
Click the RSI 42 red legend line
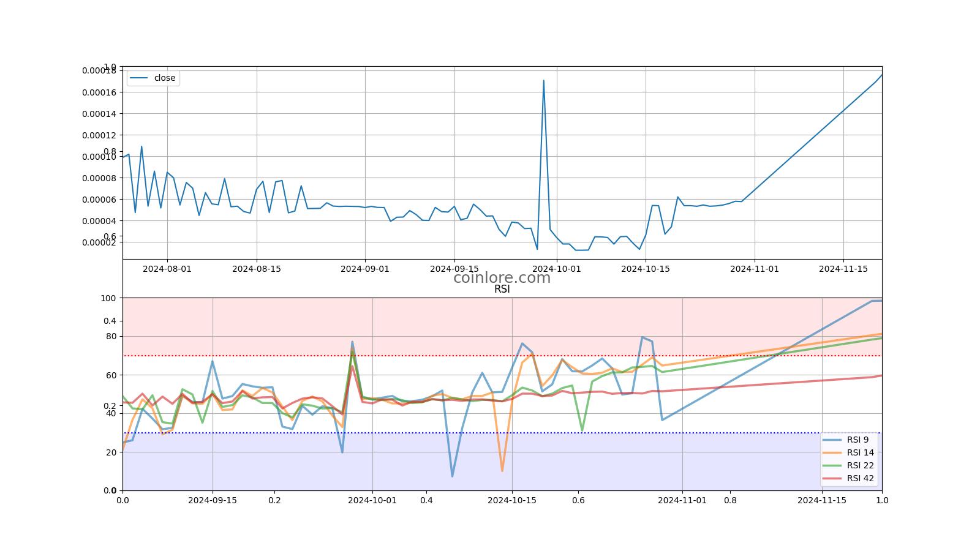point(832,478)
